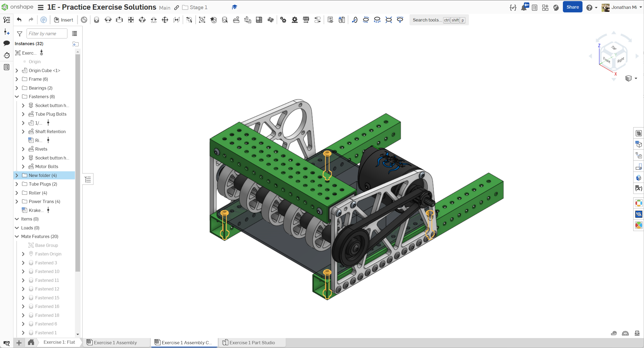644x348 pixels.
Task: Click the blue Share button
Action: [x=572, y=7]
